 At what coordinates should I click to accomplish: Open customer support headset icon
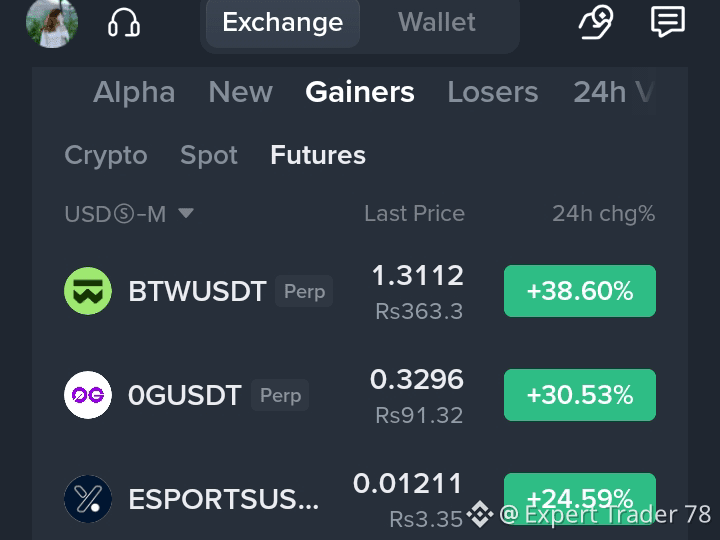(124, 23)
